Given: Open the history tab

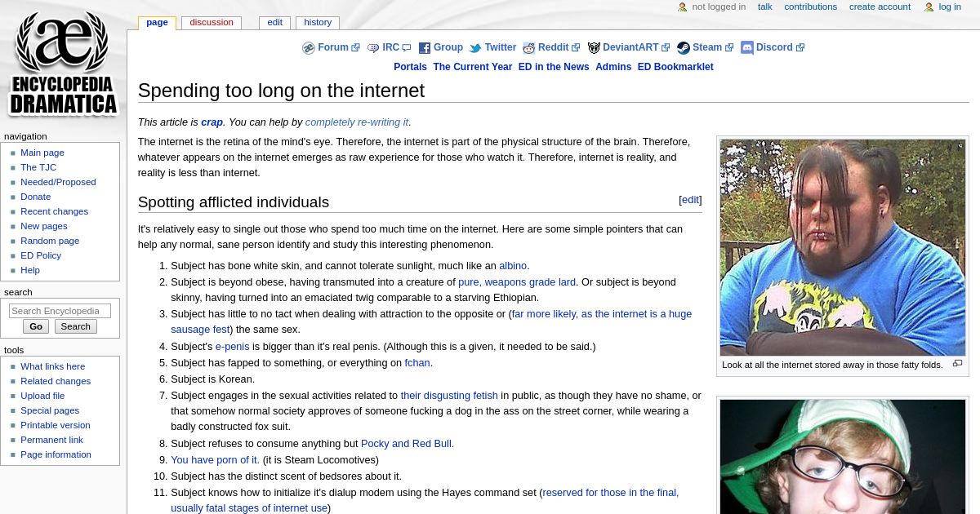Looking at the screenshot, I should click(x=318, y=22).
